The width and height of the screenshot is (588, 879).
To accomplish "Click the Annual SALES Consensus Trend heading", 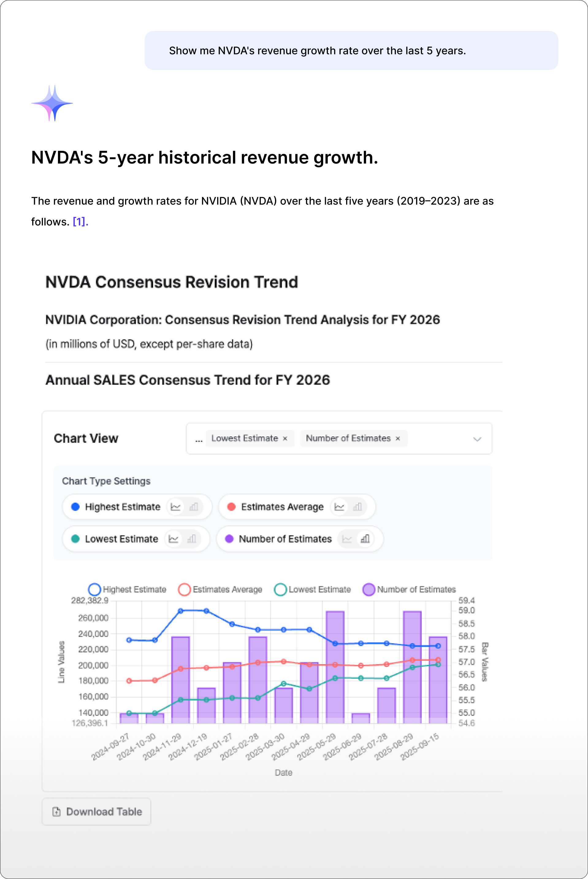I will [188, 380].
